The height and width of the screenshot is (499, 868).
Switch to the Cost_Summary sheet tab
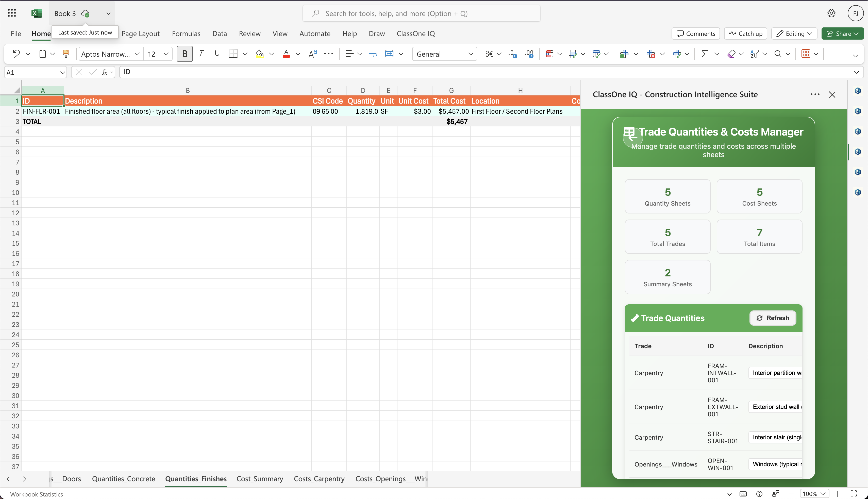[x=260, y=479]
